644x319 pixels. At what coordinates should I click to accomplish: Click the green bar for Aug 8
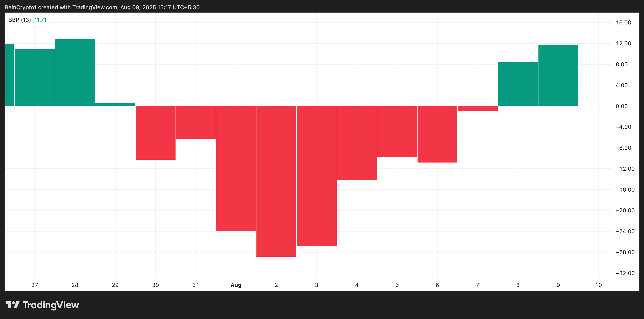point(518,84)
